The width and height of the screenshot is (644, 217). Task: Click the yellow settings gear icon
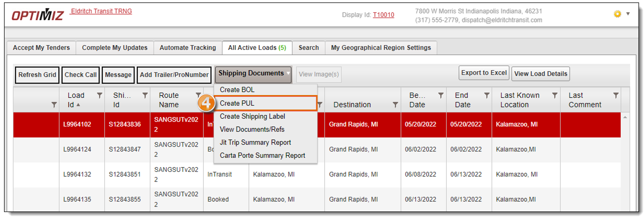point(617,14)
